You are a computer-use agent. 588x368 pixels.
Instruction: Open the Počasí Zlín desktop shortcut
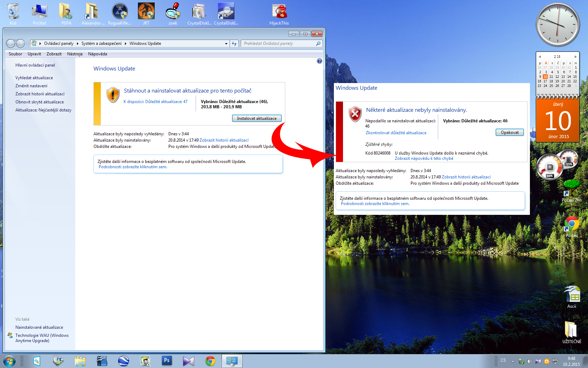click(572, 191)
